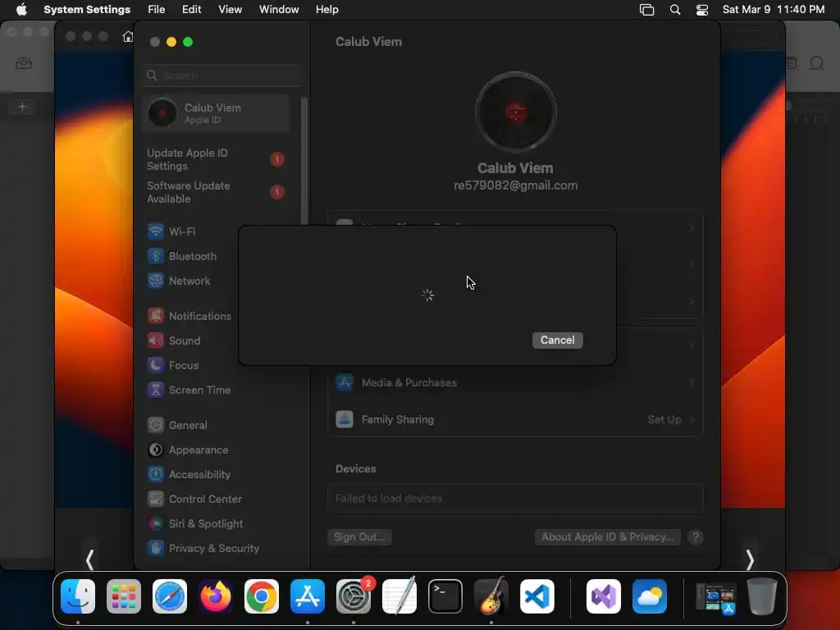This screenshot has height=630, width=840.
Task: Open the Apple menu
Action: (x=21, y=9)
